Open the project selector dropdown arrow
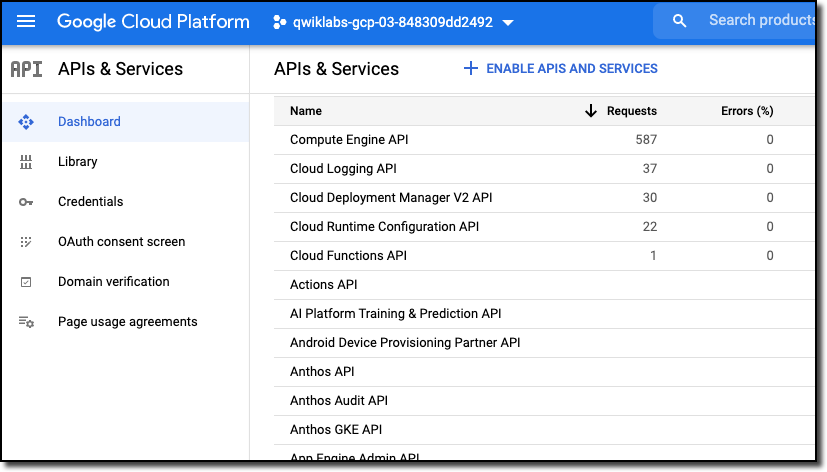Image resolution: width=827 pixels, height=472 pixels. (x=508, y=23)
